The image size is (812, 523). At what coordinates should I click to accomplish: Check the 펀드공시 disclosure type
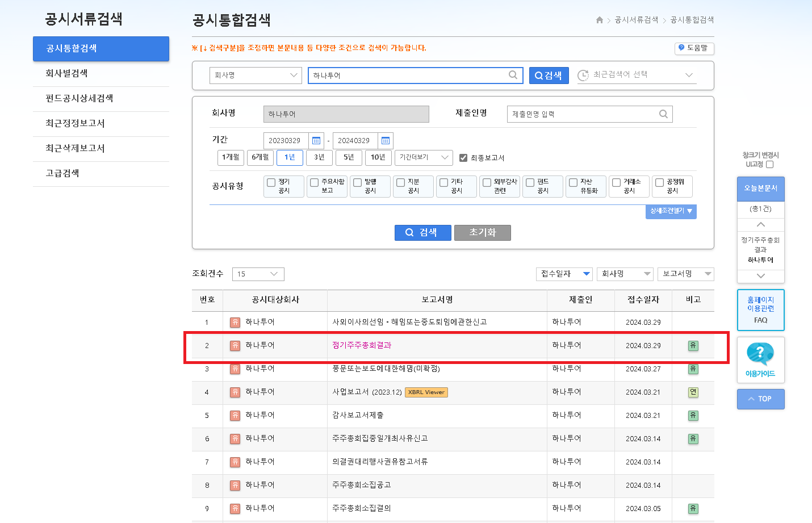tap(530, 183)
